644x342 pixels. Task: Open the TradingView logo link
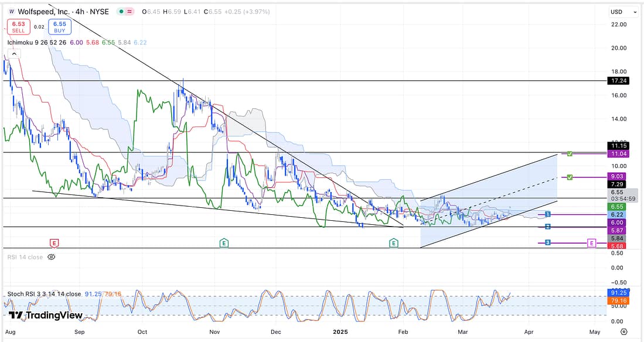(x=46, y=315)
